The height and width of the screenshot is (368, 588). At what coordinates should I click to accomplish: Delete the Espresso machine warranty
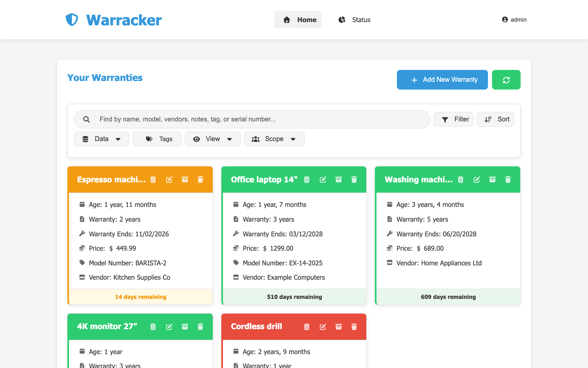200,180
